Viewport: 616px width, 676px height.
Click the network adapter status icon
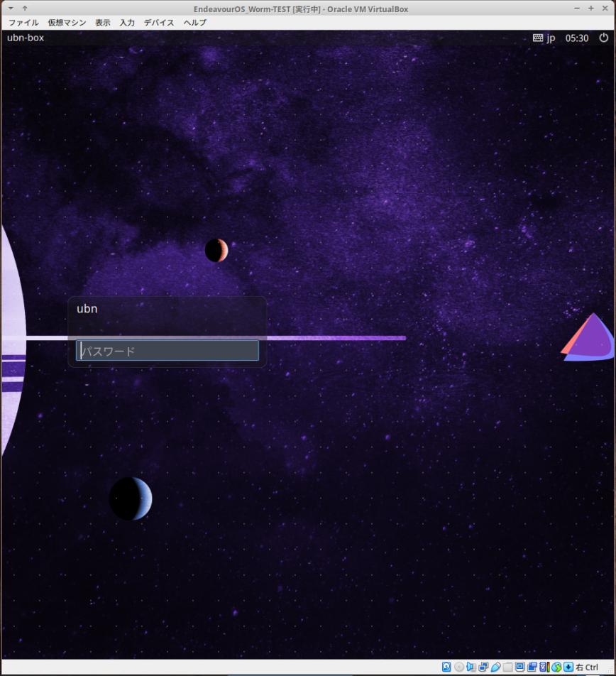tap(483, 667)
